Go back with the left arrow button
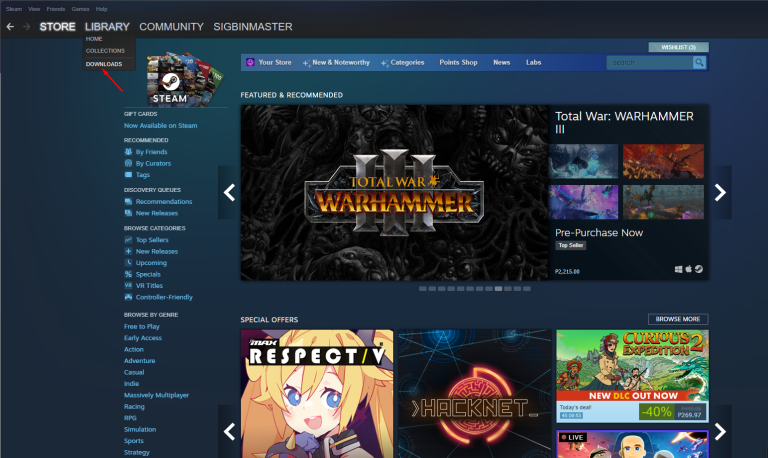This screenshot has width=768, height=458. (x=10, y=27)
